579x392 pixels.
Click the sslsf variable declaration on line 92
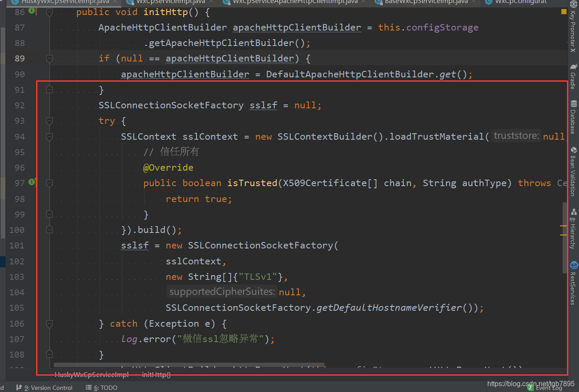[263, 105]
